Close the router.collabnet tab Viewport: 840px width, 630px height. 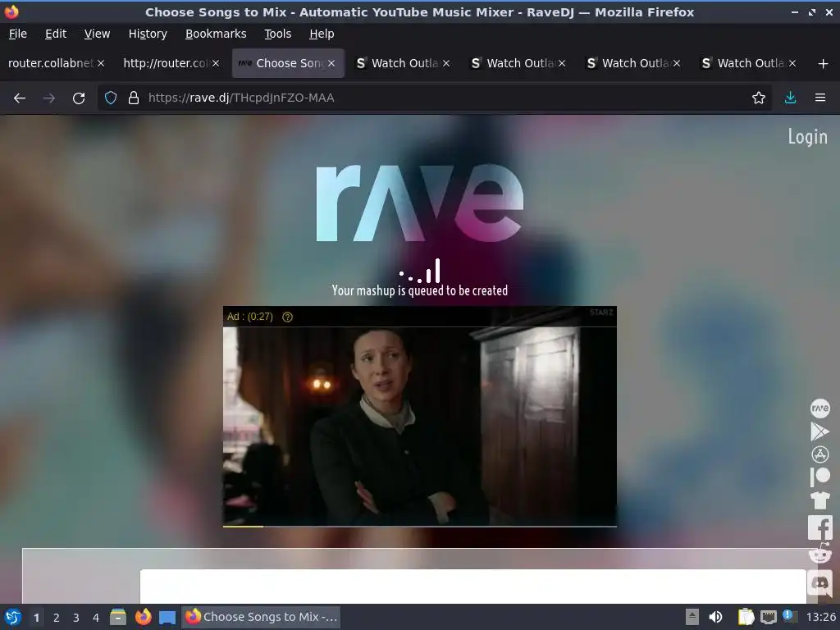click(101, 63)
